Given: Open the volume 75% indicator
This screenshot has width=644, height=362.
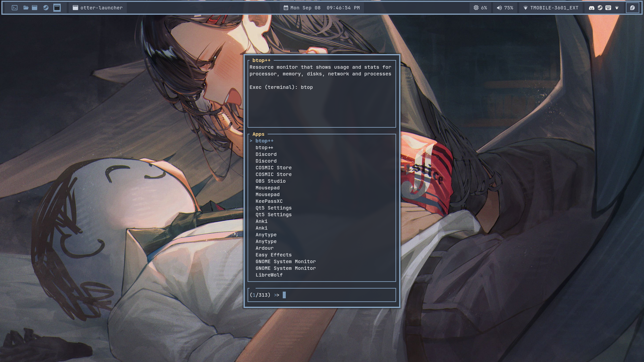Looking at the screenshot, I should pos(505,8).
